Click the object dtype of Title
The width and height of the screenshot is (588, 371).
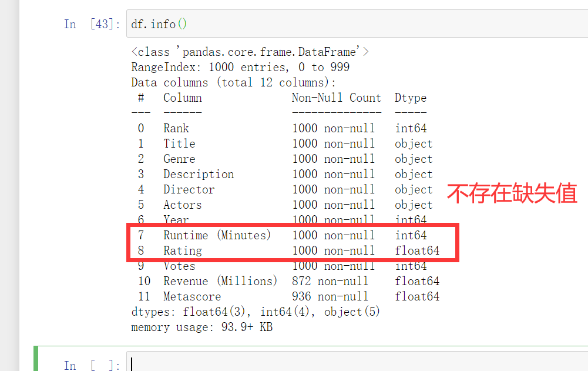[x=414, y=144]
